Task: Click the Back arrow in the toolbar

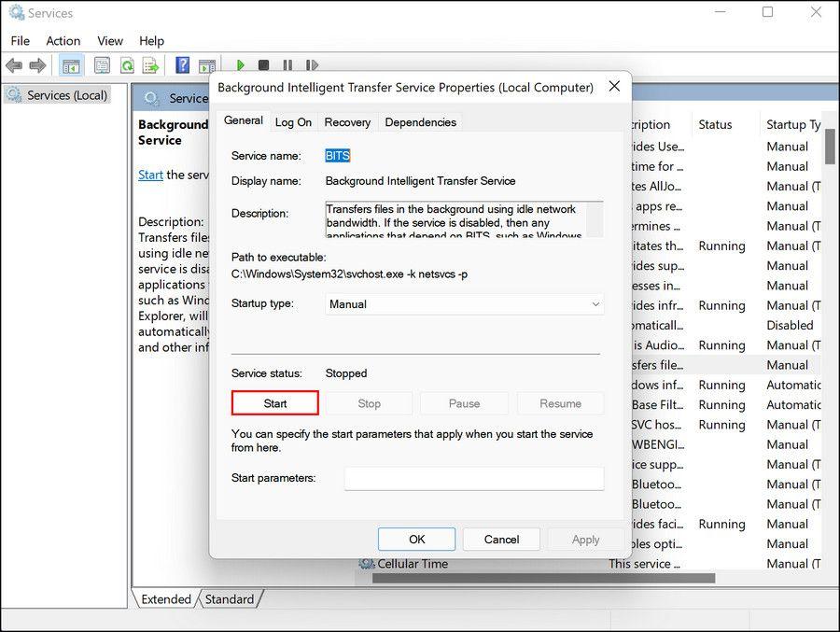Action: [14, 65]
